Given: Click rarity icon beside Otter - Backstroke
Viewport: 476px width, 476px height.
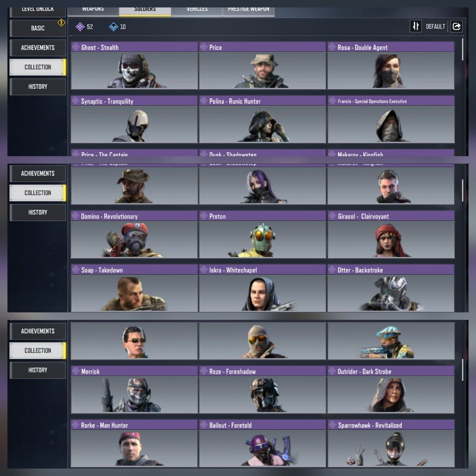Looking at the screenshot, I should (332, 270).
